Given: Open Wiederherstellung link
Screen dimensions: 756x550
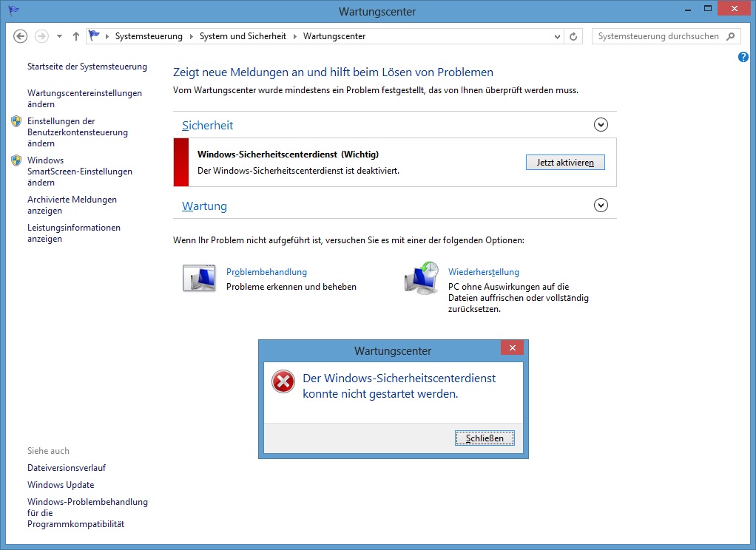Looking at the screenshot, I should click(x=484, y=272).
